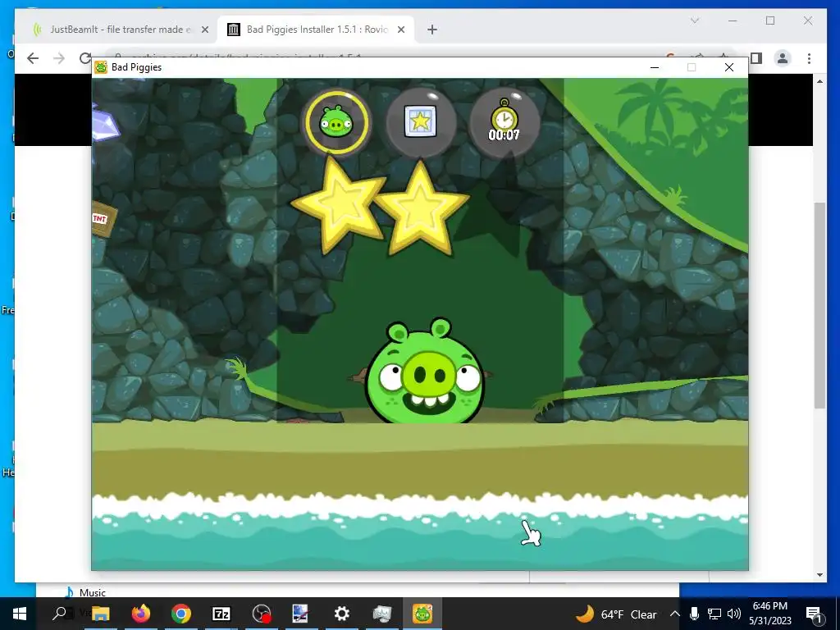Click the Bad Piggies window title icon

101,67
